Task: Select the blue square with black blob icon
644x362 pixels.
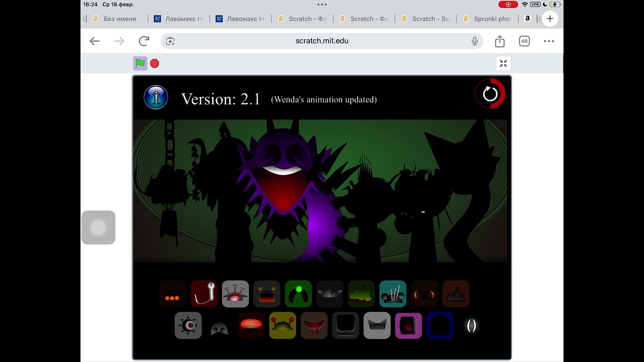Action: (x=440, y=326)
